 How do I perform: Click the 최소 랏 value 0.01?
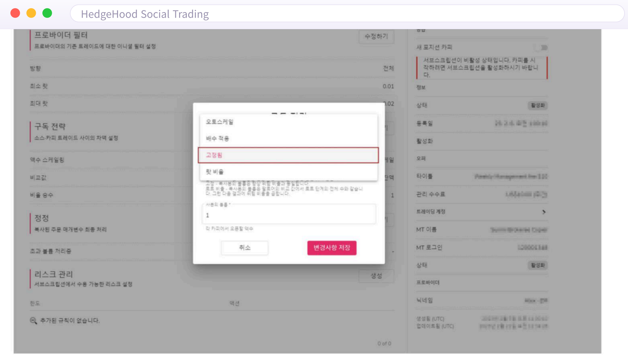click(x=388, y=86)
